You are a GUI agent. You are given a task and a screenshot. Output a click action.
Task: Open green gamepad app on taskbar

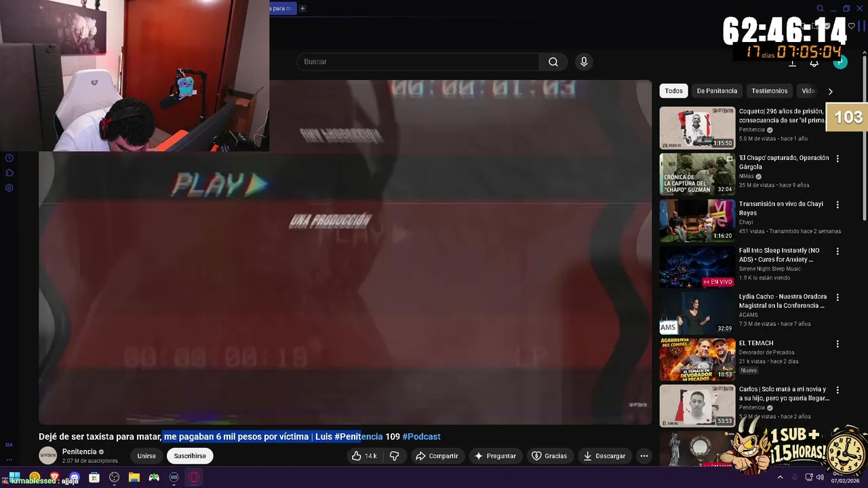coord(154,477)
